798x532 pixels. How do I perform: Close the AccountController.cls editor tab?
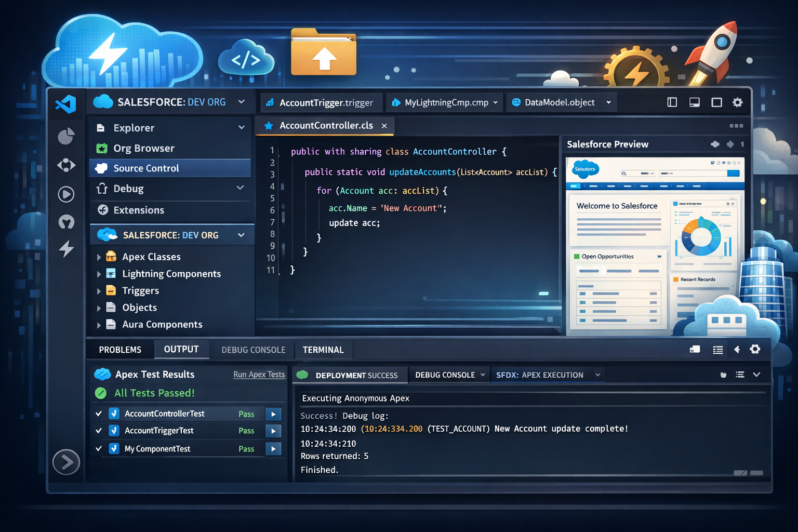[384, 126]
